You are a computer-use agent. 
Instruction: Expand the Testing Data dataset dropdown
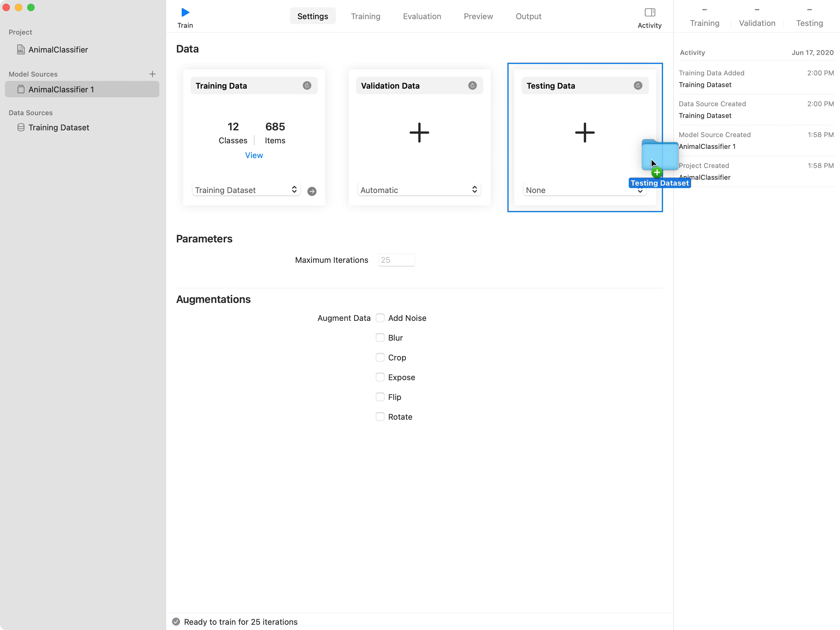coord(585,190)
